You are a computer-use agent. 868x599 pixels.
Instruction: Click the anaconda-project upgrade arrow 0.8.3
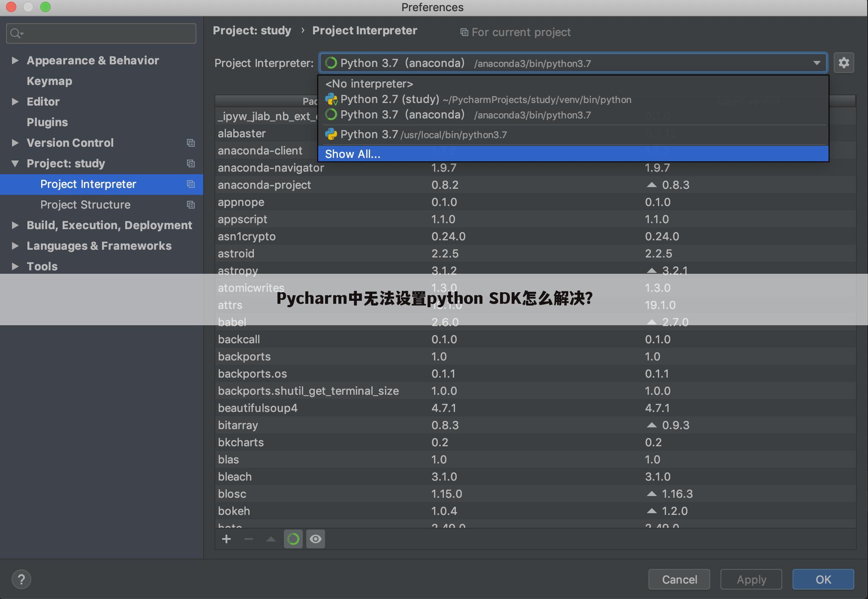point(651,185)
